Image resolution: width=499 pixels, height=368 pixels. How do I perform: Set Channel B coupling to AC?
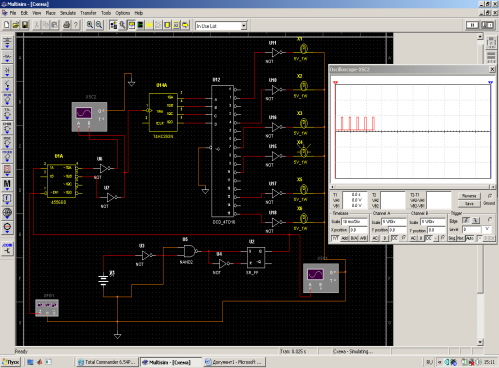pyautogui.click(x=413, y=238)
